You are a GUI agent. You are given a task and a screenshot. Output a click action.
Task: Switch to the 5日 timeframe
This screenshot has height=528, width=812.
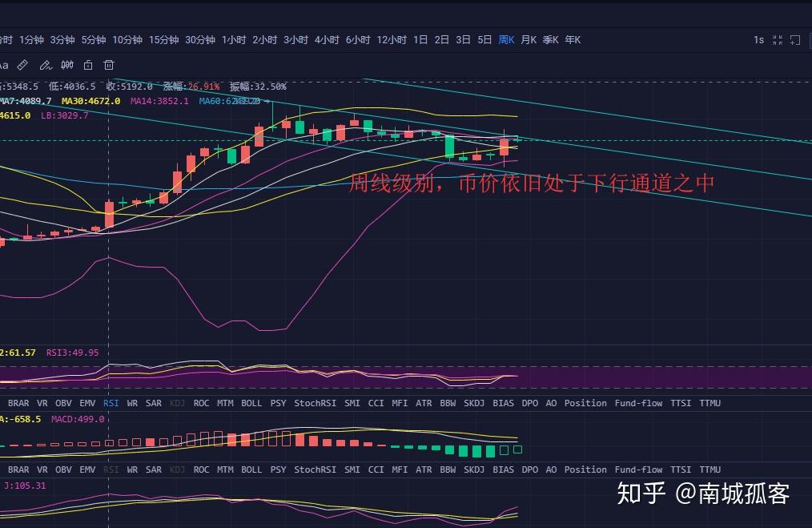pyautogui.click(x=484, y=40)
